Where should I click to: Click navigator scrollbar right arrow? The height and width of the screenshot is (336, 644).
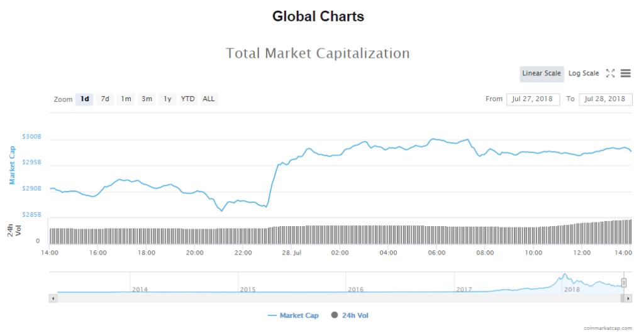pos(628,298)
